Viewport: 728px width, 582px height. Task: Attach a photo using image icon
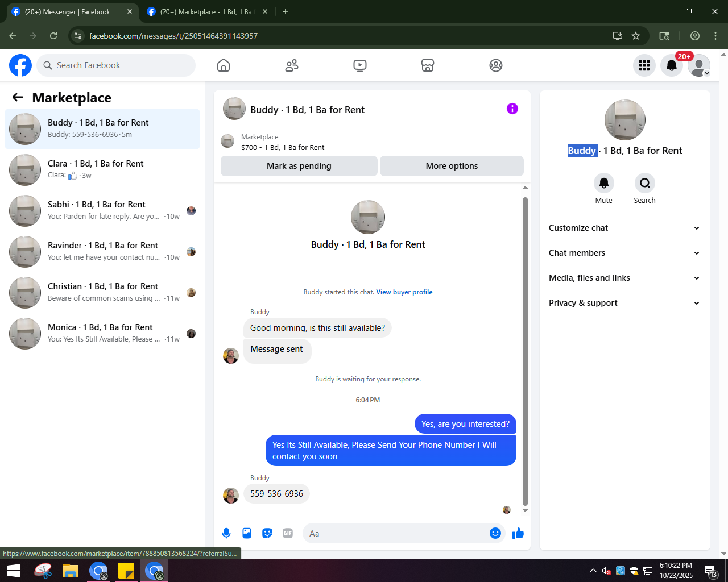click(x=247, y=533)
